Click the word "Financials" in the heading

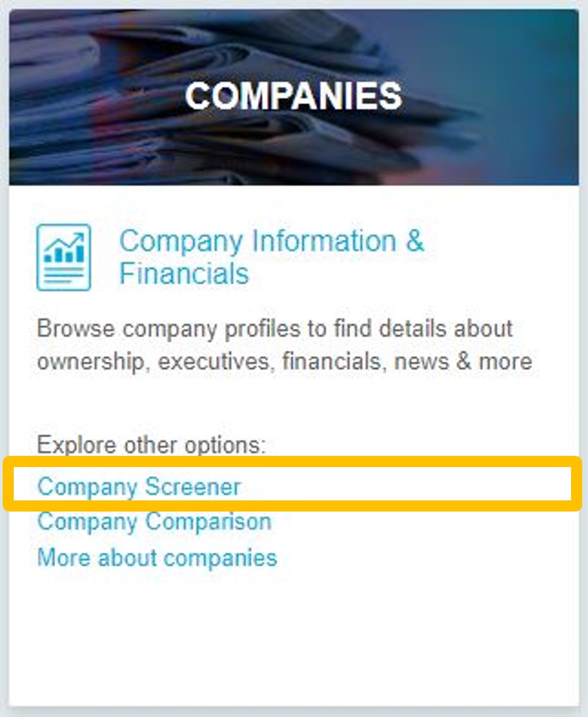click(184, 274)
